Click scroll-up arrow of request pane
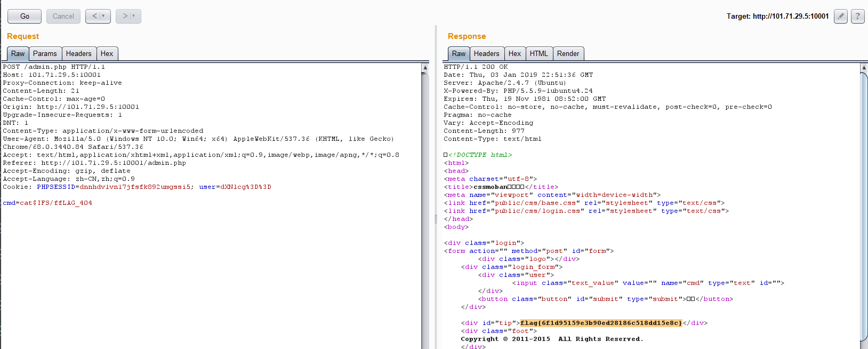The image size is (868, 349). click(x=425, y=67)
